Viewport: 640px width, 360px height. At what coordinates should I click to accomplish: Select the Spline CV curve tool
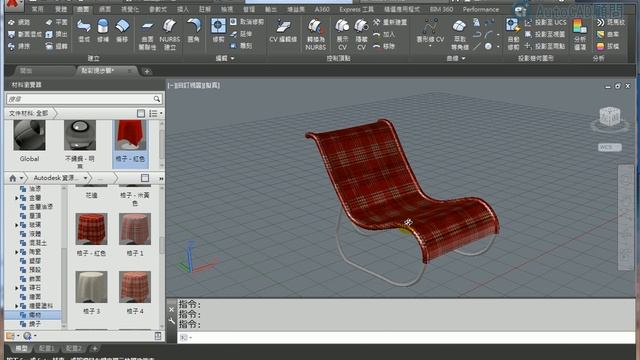pyautogui.click(x=430, y=33)
